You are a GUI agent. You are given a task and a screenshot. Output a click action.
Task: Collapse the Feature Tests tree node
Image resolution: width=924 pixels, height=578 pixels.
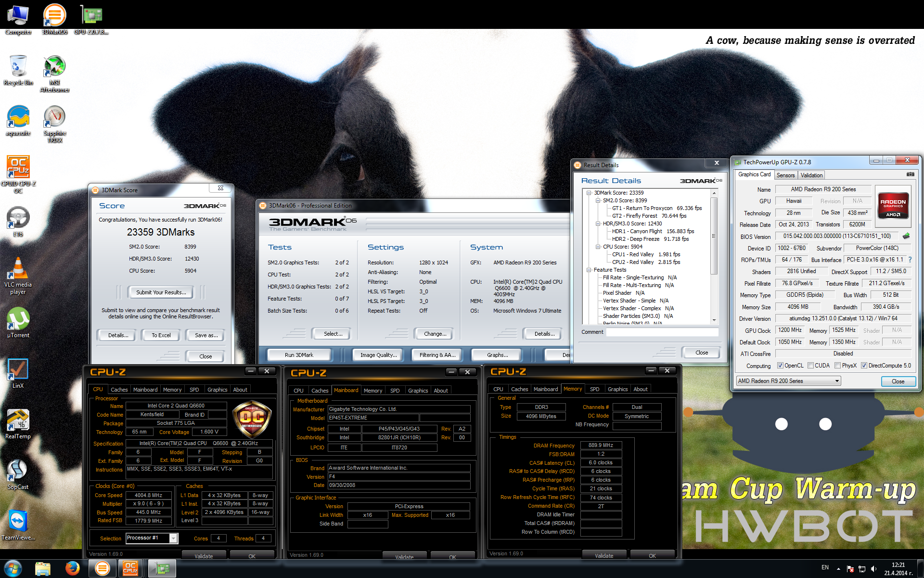589,270
